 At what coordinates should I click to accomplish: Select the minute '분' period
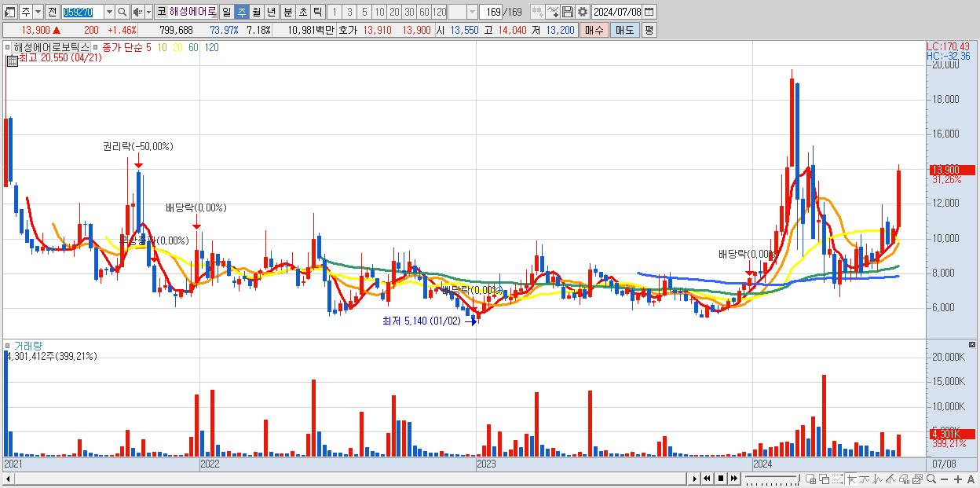[287, 12]
